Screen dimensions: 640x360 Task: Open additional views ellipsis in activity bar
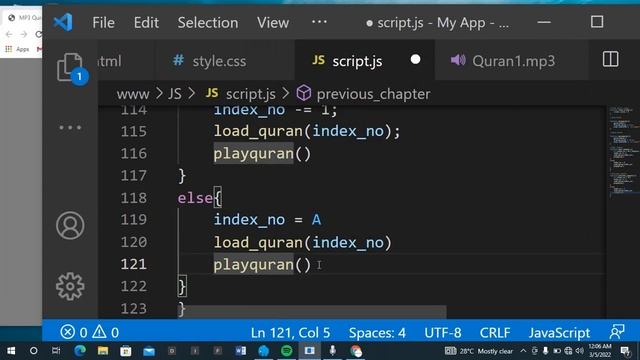pos(70,127)
